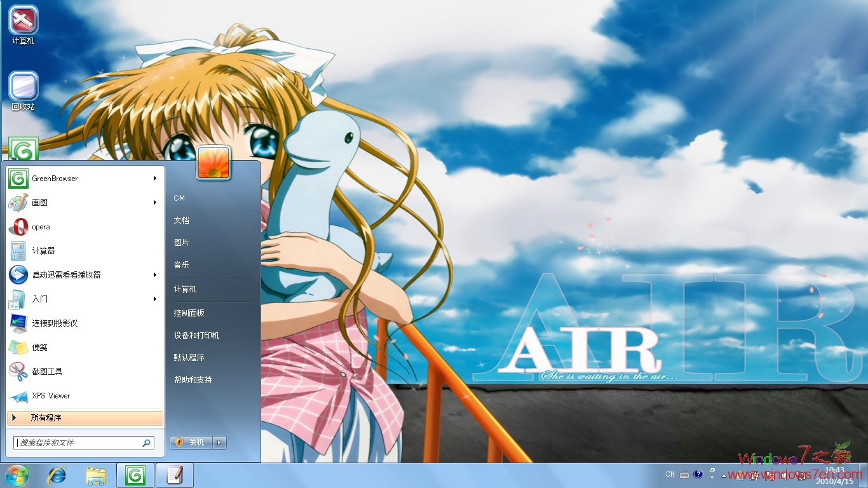The width and height of the screenshot is (868, 488).
Task: Switch to GreenBrowser on the taskbar
Action: click(x=135, y=475)
